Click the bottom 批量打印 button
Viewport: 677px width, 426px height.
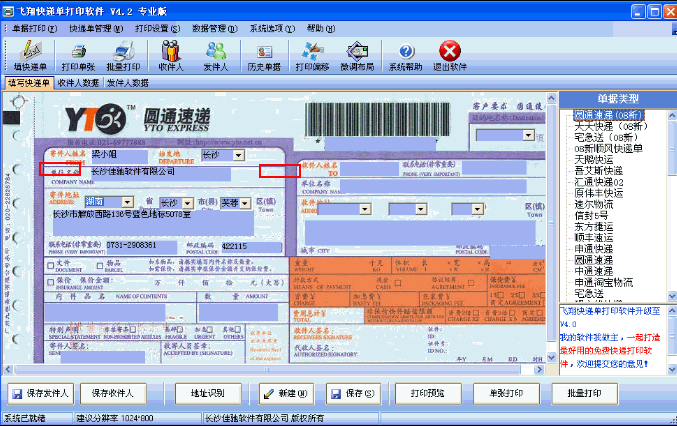(584, 393)
